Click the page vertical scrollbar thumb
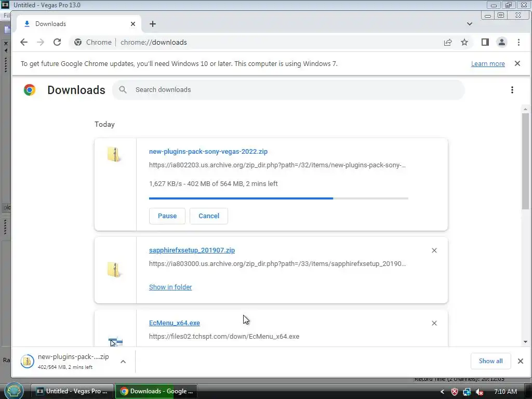The height and width of the screenshot is (399, 532). (x=525, y=161)
